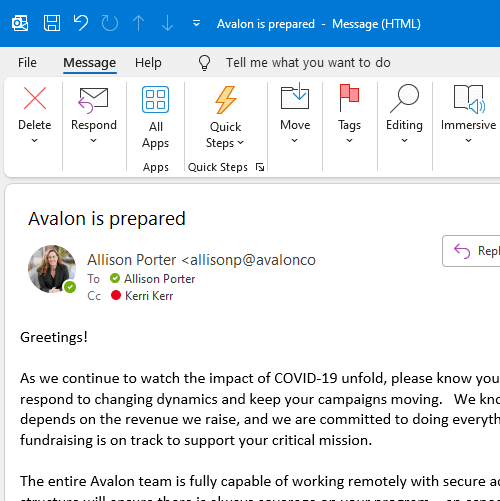Expand the dropdown arrow under Delete
Viewport: 500px width, 501px height.
[34, 141]
